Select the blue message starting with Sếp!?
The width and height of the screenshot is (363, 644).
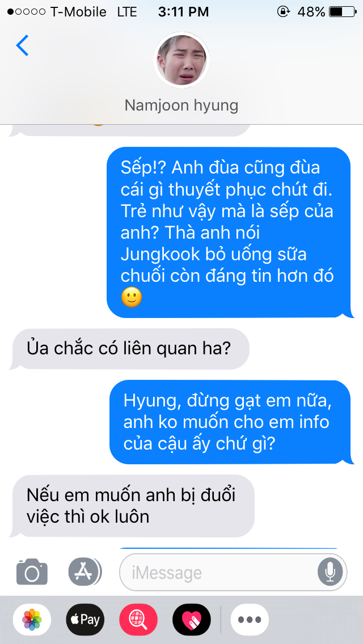[228, 232]
